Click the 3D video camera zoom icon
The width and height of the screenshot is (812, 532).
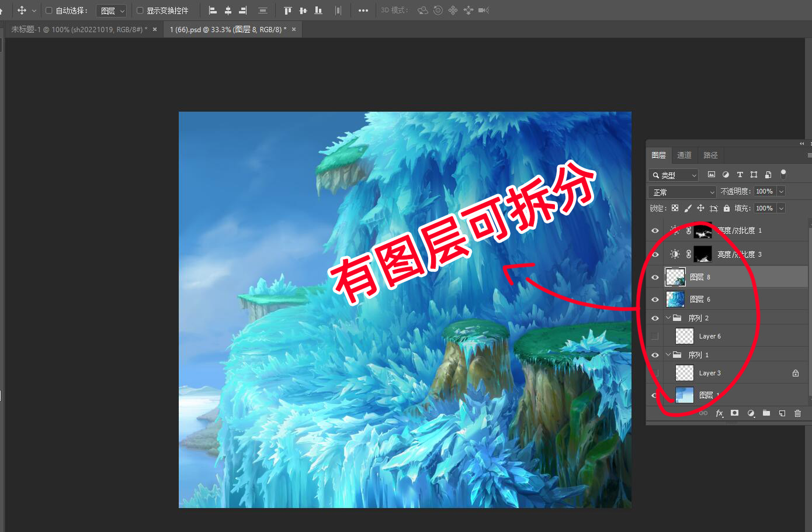tap(484, 11)
